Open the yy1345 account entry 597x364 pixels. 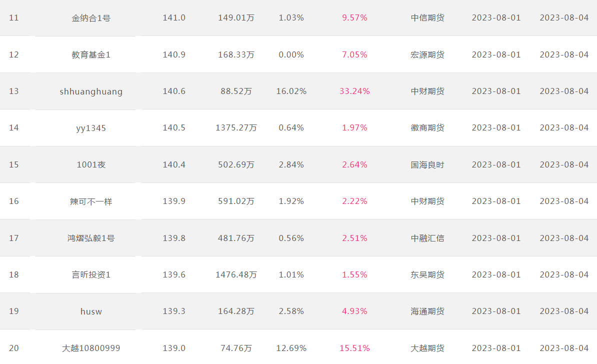[91, 128]
